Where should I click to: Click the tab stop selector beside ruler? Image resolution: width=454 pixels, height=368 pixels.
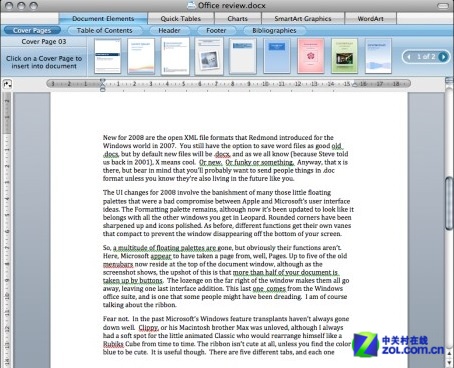tap(7, 84)
